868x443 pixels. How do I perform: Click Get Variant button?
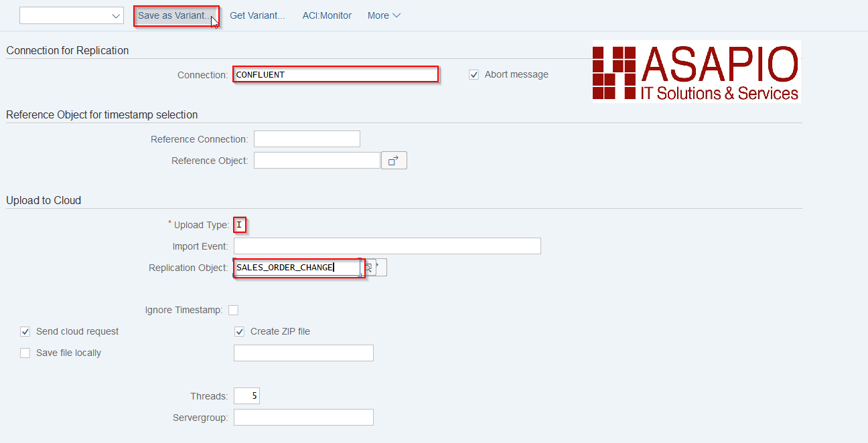[x=257, y=15]
